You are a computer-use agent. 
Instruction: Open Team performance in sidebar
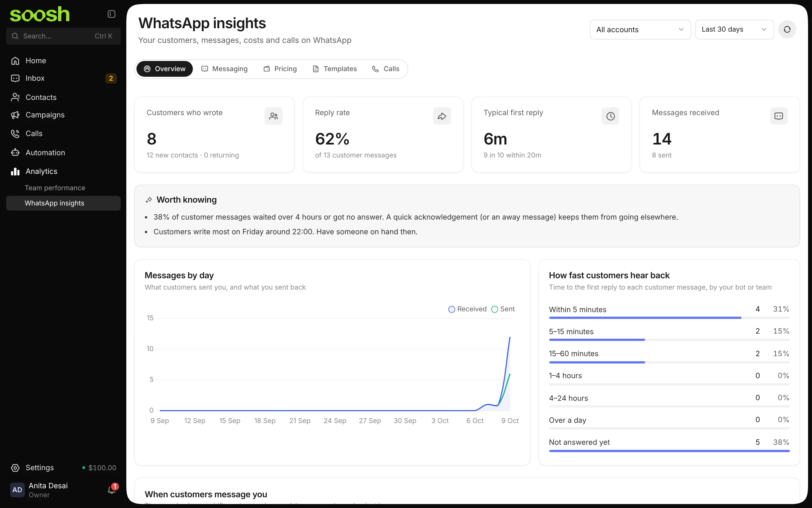pyautogui.click(x=63, y=188)
